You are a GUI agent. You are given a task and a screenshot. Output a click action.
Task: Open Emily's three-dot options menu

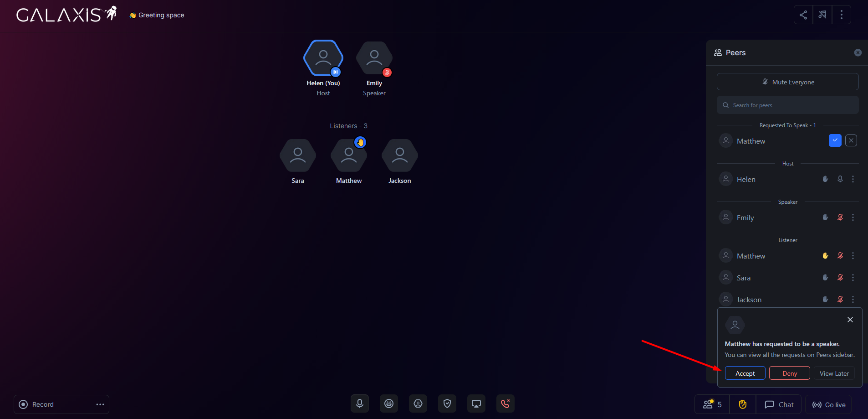pyautogui.click(x=853, y=217)
